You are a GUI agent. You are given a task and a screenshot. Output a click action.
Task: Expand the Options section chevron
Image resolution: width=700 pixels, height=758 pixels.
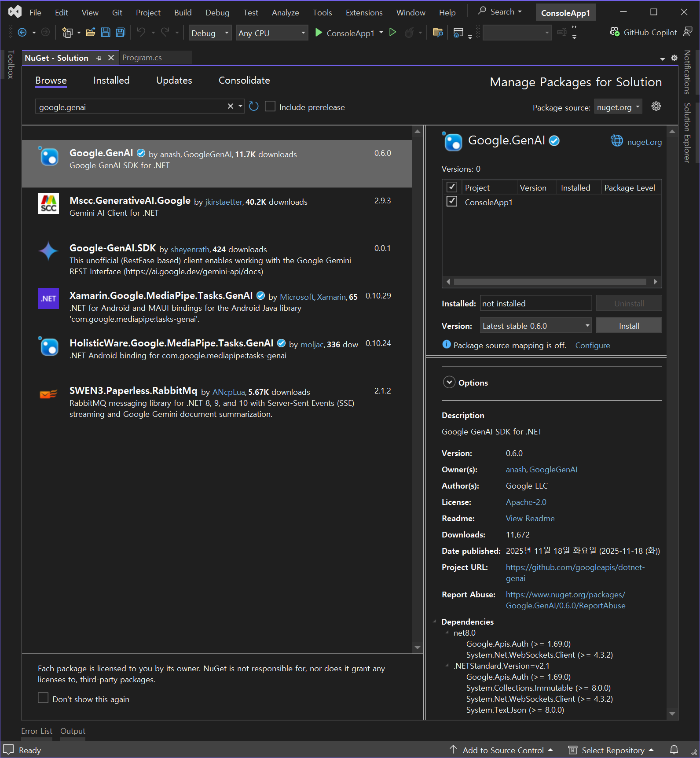coord(449,382)
